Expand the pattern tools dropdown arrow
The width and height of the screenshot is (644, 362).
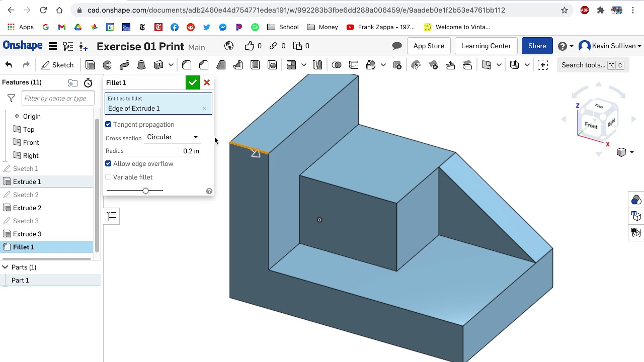tap(304, 65)
